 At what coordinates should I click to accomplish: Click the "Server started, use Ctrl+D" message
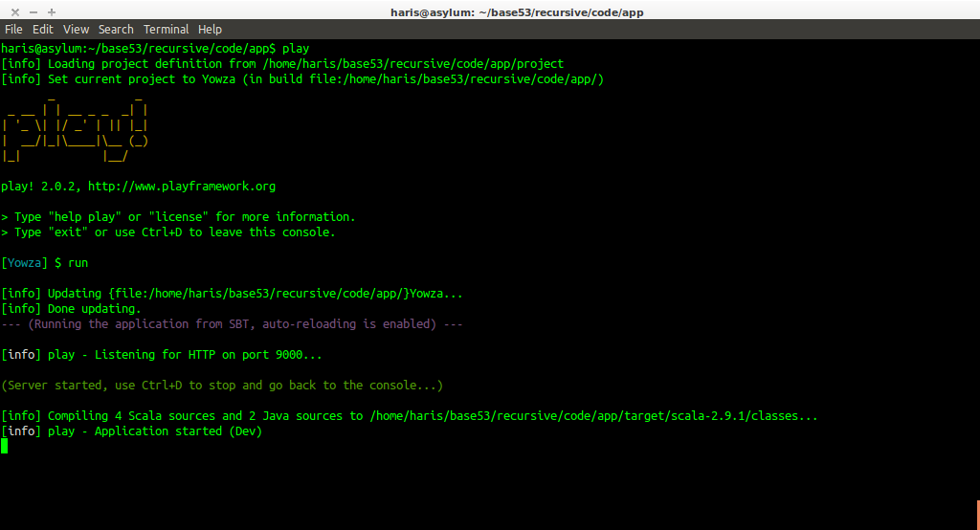[222, 386]
